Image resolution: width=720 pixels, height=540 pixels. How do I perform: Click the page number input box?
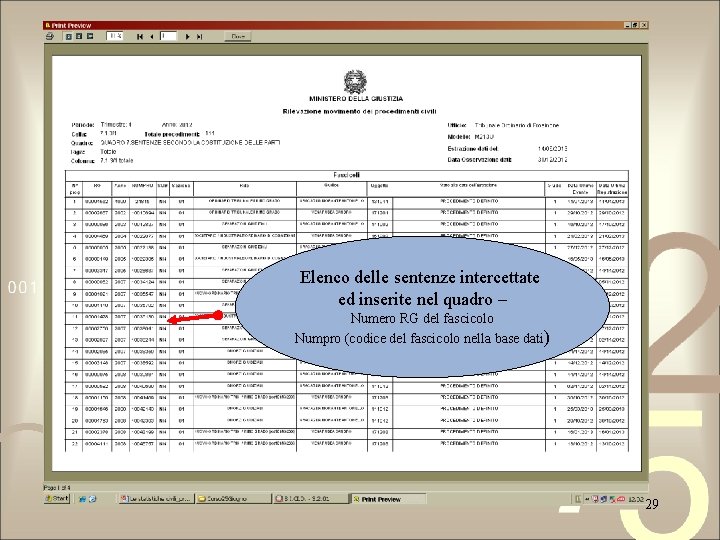pos(168,36)
